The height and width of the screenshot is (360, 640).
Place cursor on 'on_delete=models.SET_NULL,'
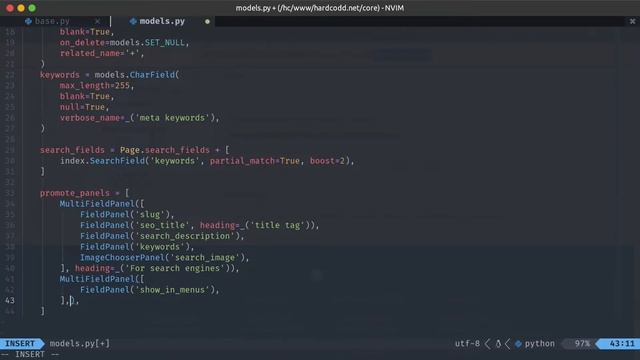point(124,42)
